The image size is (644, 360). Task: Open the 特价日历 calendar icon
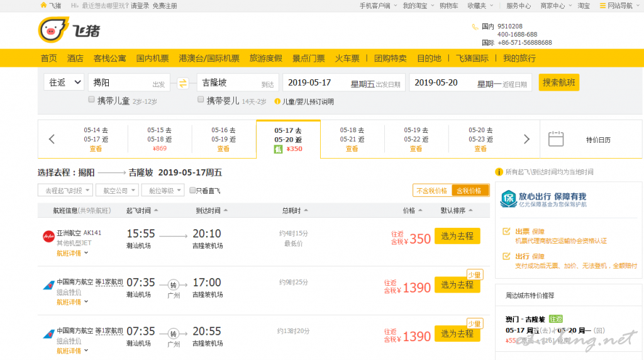click(556, 139)
